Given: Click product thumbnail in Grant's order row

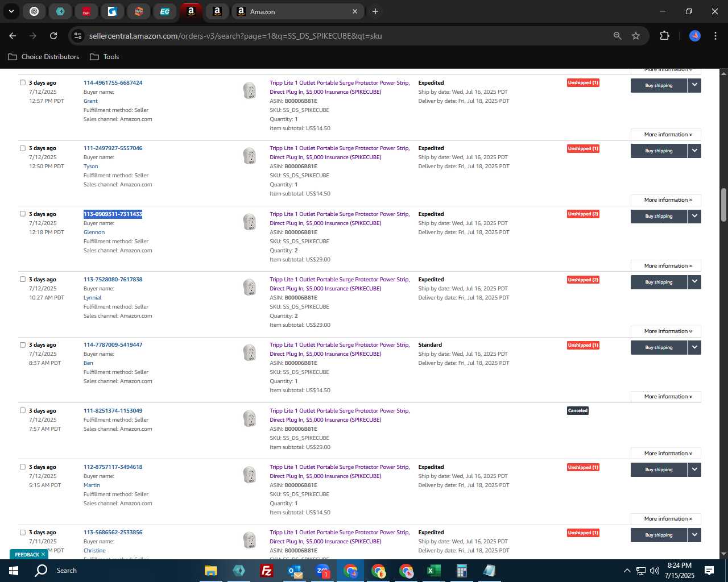Looking at the screenshot, I should pos(249,90).
